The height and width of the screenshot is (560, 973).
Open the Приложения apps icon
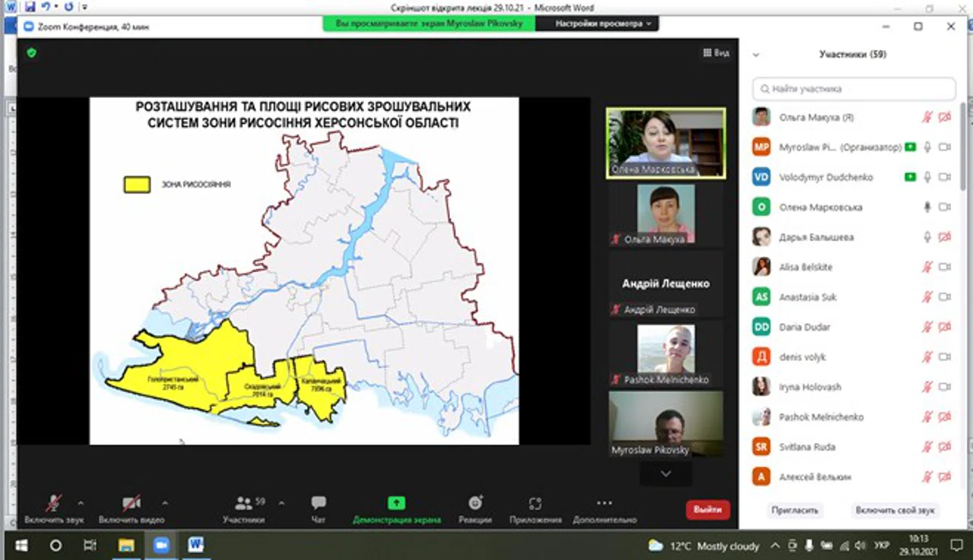tap(535, 509)
